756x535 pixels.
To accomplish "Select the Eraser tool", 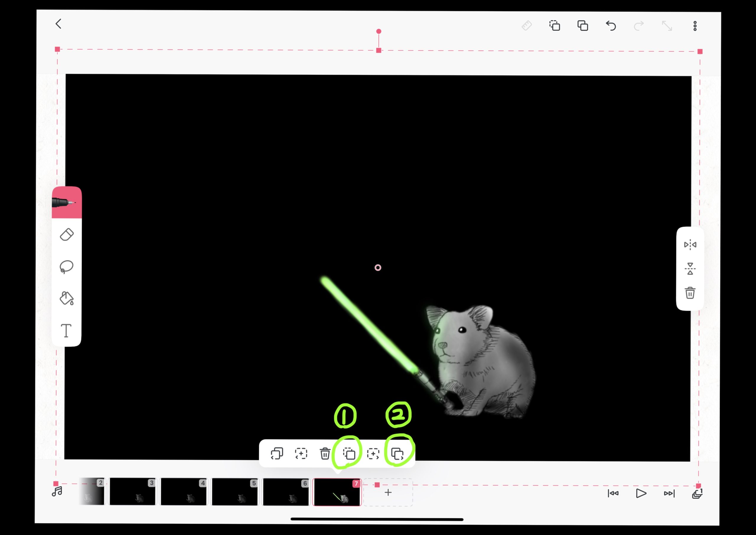I will click(67, 234).
